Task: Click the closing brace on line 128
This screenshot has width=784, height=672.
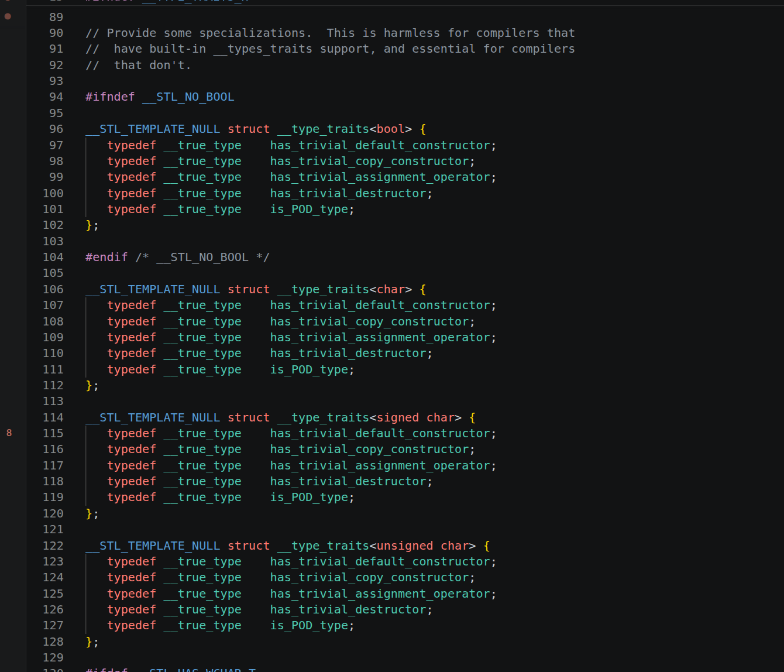Action: click(89, 642)
